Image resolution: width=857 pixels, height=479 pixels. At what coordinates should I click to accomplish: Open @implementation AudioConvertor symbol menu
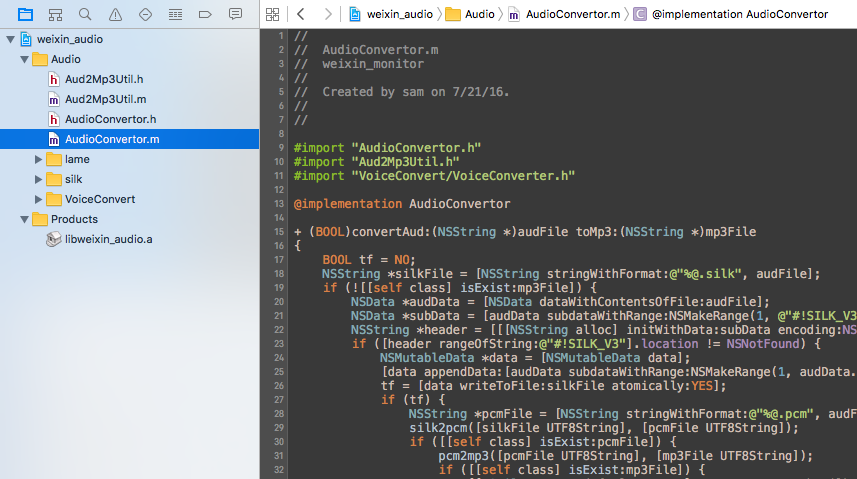739,14
